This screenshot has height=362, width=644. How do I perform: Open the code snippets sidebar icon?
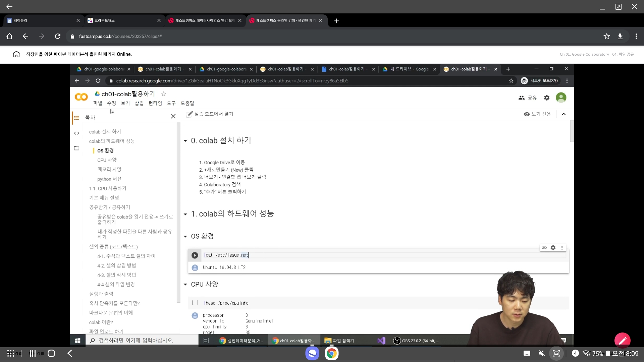76,133
